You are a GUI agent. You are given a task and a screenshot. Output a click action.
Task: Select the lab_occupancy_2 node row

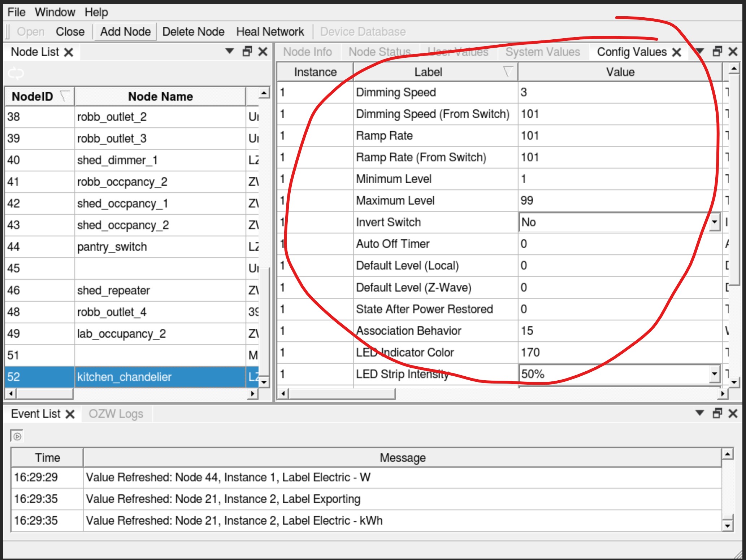point(132,334)
